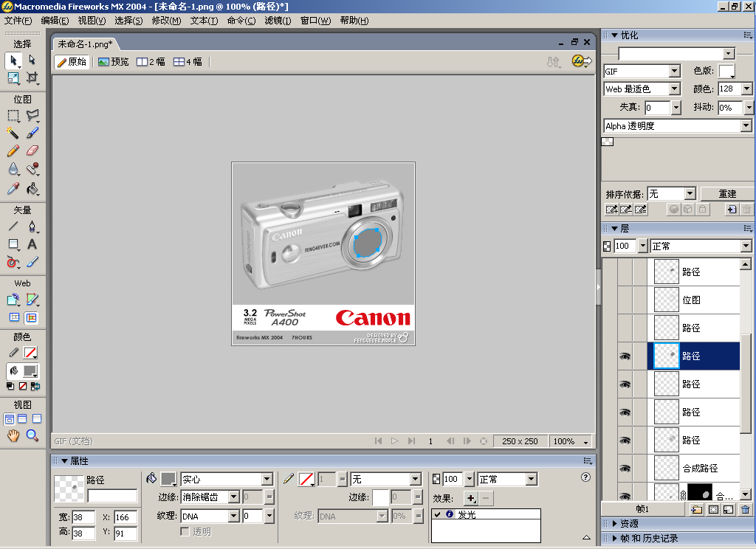
Task: Open the Web 最适色 palette dropdown
Action: [x=675, y=89]
